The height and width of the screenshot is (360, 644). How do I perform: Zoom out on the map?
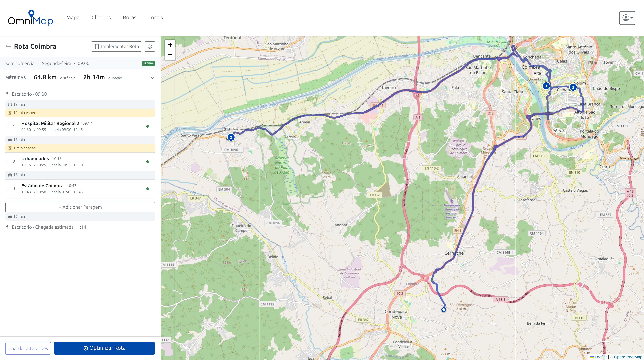170,55
